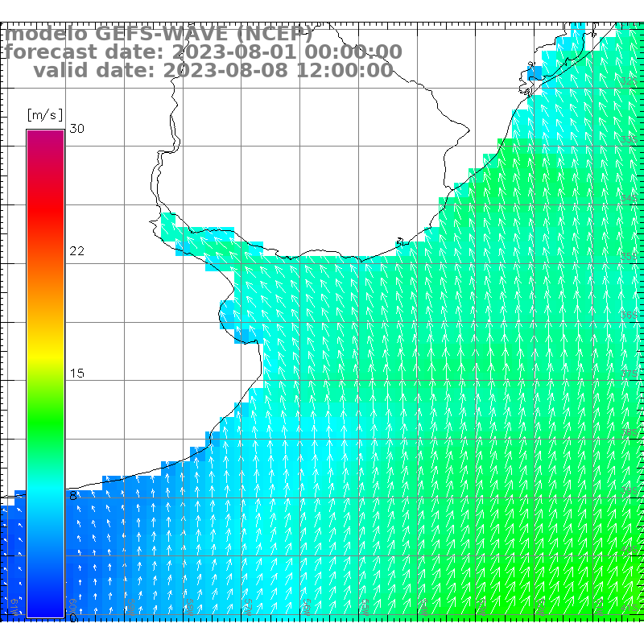Click the 34S latitude label
Screen dimensions: 644x644
[629, 198]
